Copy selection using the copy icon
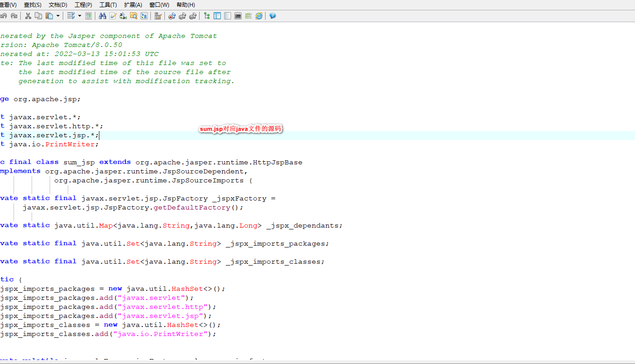This screenshot has width=635, height=364. [38, 16]
